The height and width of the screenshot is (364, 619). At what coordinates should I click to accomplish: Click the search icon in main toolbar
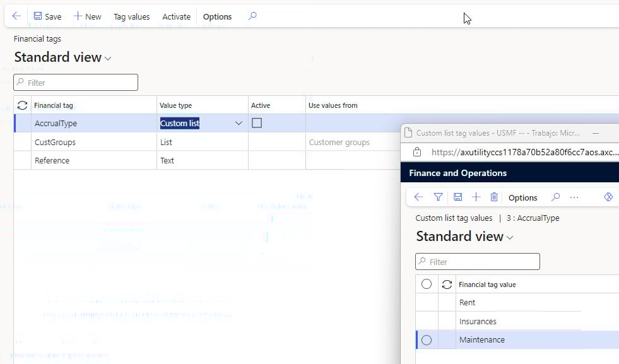252,16
